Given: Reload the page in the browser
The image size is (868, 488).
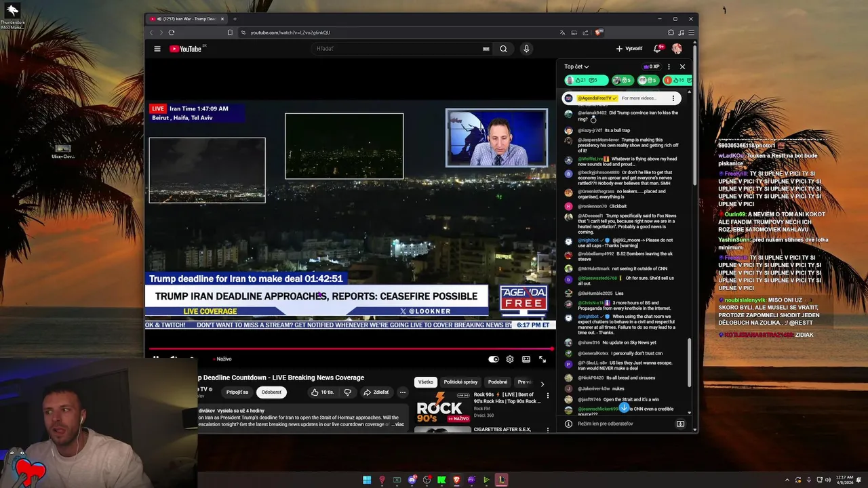Looking at the screenshot, I should (172, 33).
